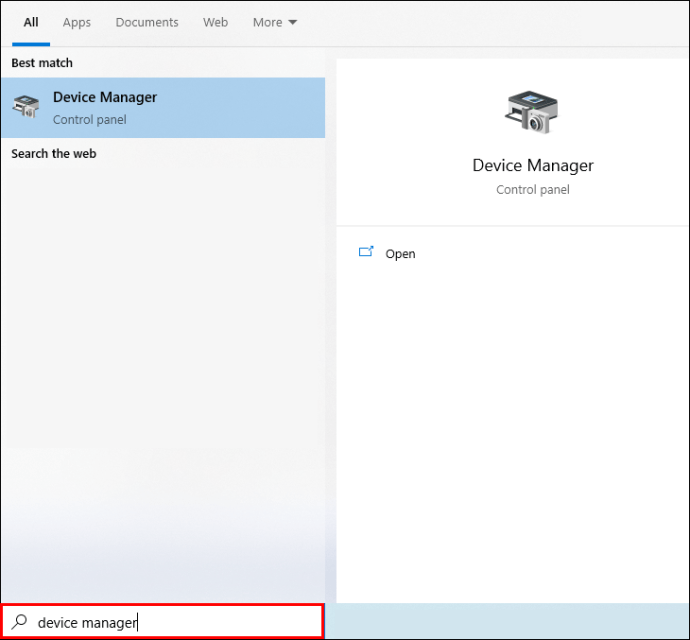Image resolution: width=690 pixels, height=640 pixels.
Task: Click large Device Manager icon in preview pane
Action: tap(532, 112)
